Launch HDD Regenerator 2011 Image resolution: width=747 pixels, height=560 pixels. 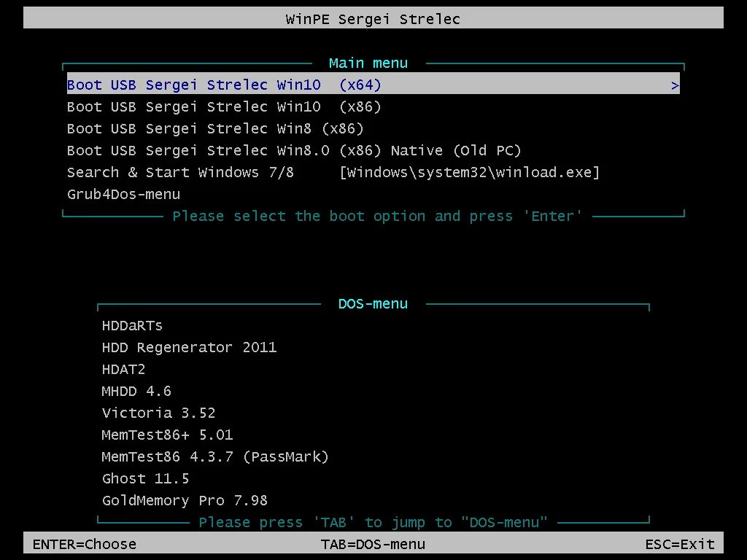click(x=189, y=347)
